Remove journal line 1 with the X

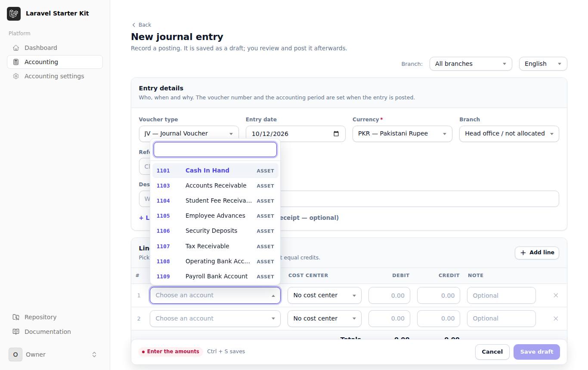click(556, 295)
